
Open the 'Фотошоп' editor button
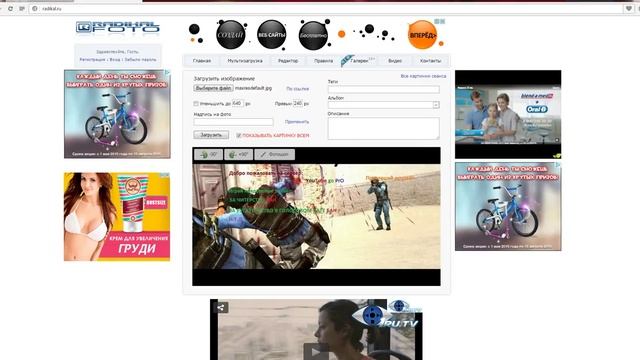coord(275,154)
